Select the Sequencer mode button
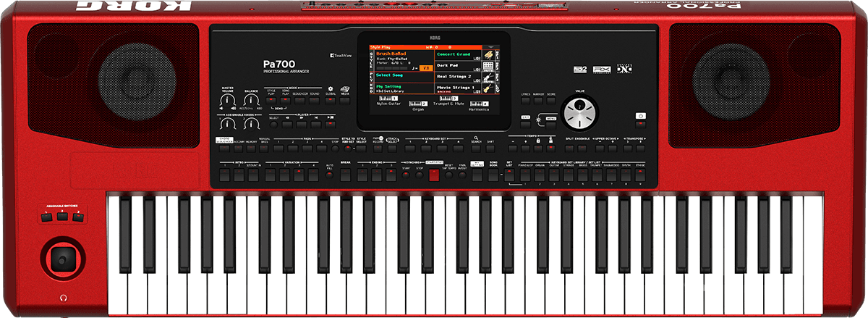This screenshot has height=318, width=868. (x=300, y=101)
